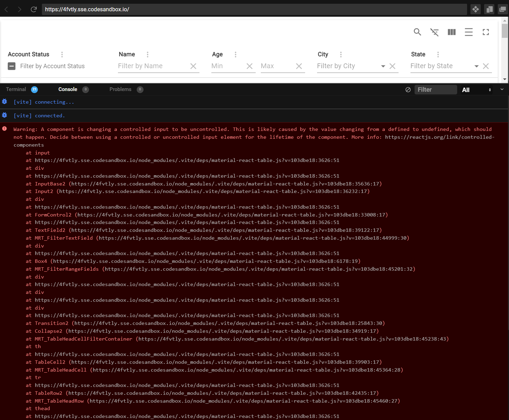
Task: Enter full screen table mode
Action: [x=485, y=32]
